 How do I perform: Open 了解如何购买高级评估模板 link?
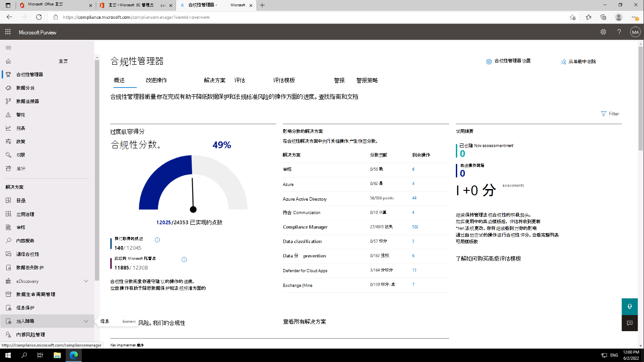click(x=488, y=258)
